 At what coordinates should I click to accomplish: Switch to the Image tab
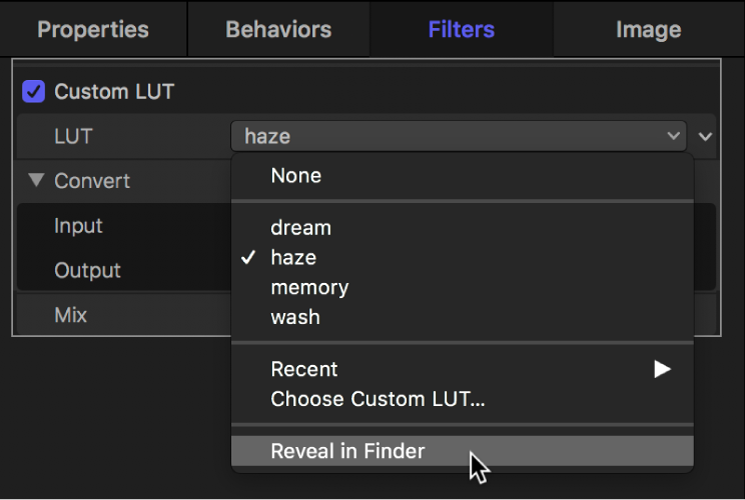[x=648, y=29]
